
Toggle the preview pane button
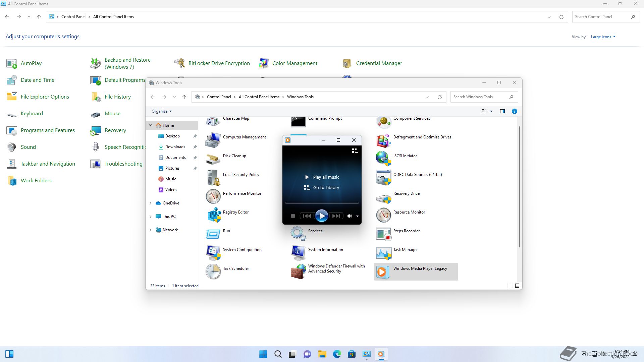click(x=502, y=111)
